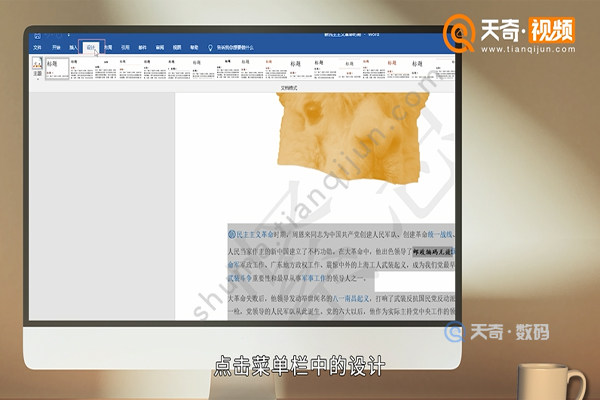600x400 pixels.
Task: Open the 引用 (References) tab
Action: (126, 47)
